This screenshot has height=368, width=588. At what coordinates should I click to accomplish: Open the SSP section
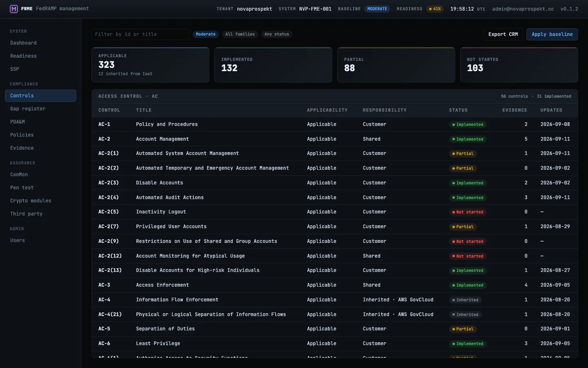40,69
